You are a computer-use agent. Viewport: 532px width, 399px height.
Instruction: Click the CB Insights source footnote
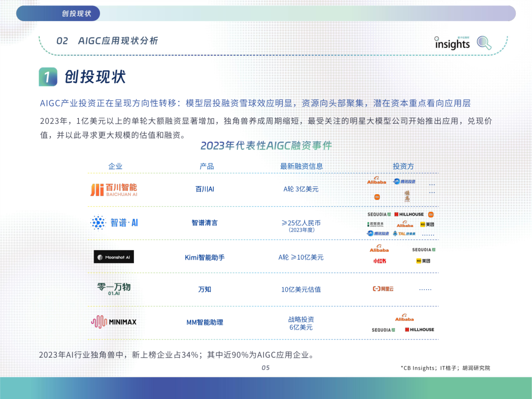click(445, 368)
